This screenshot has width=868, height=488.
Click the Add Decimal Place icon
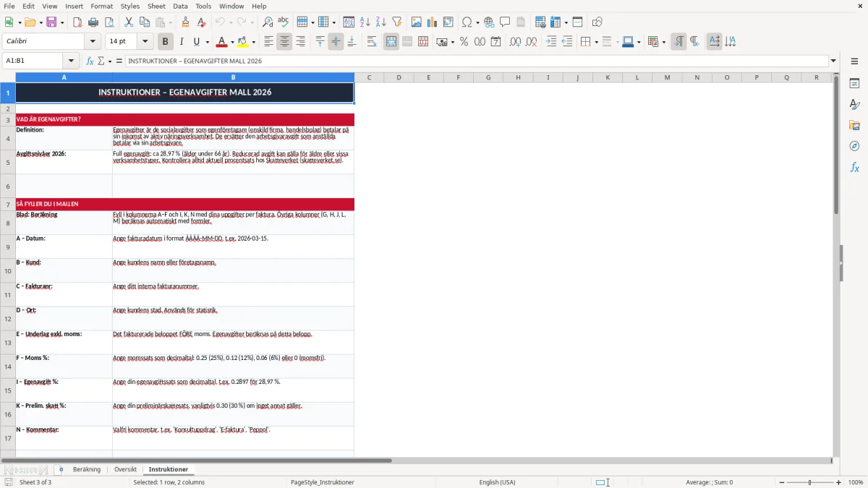click(x=516, y=42)
